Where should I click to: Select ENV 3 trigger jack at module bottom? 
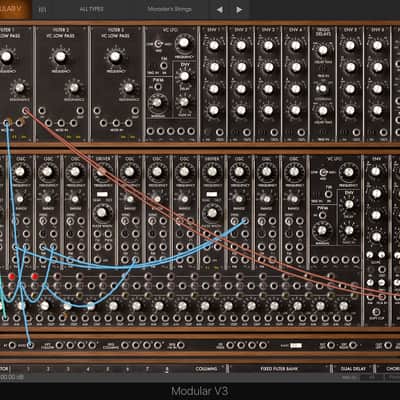[274, 132]
